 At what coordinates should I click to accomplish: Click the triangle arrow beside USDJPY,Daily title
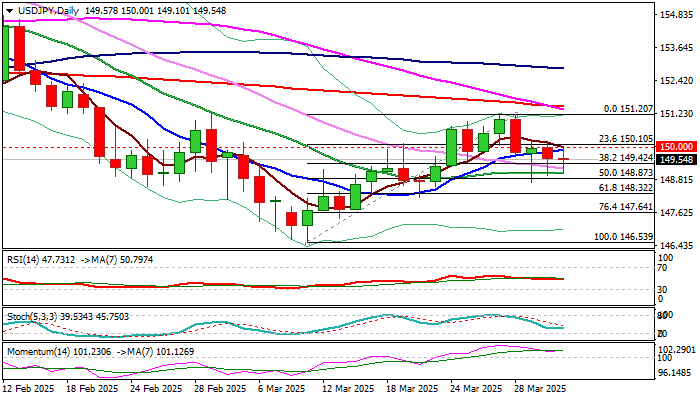[x=7, y=7]
